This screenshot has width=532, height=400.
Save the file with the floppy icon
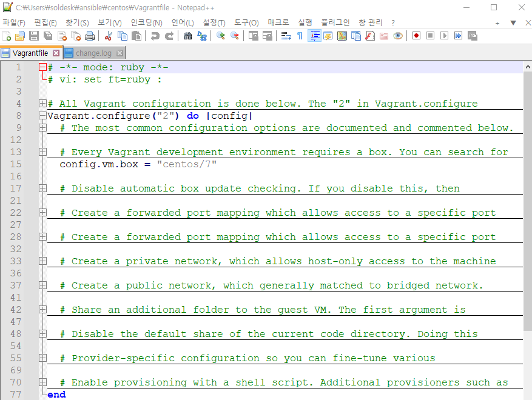click(34, 36)
